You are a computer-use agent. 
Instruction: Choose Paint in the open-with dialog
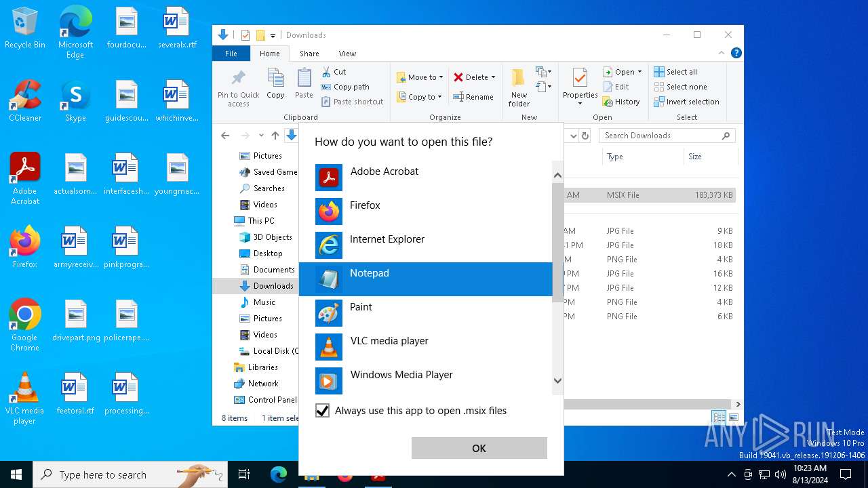pyautogui.click(x=426, y=313)
